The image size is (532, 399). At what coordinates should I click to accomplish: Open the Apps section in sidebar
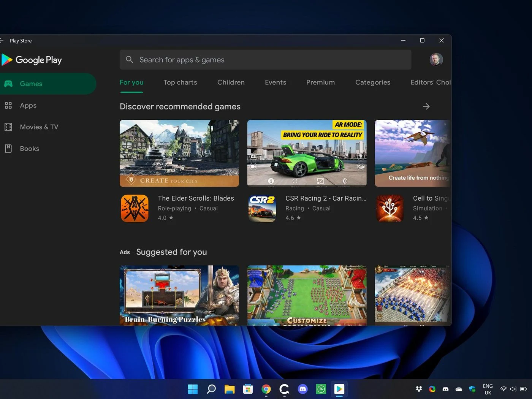tap(28, 105)
